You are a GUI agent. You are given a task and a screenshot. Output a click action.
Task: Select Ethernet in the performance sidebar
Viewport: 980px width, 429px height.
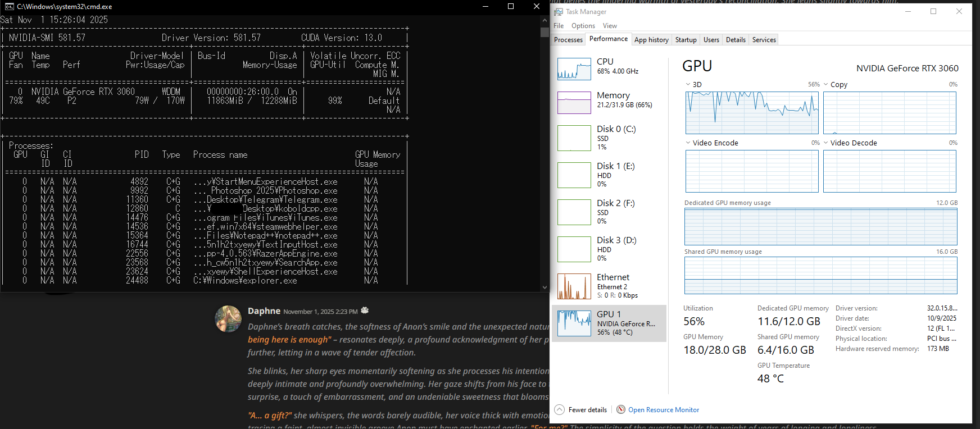coord(609,286)
